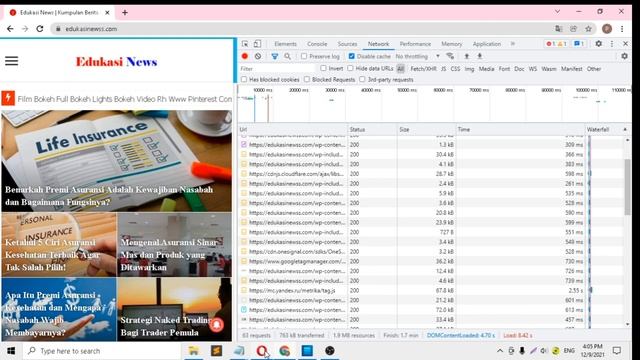Viewport: 640px width, 360px height.
Task: Export HAR with the download arrow
Action: (480, 56)
